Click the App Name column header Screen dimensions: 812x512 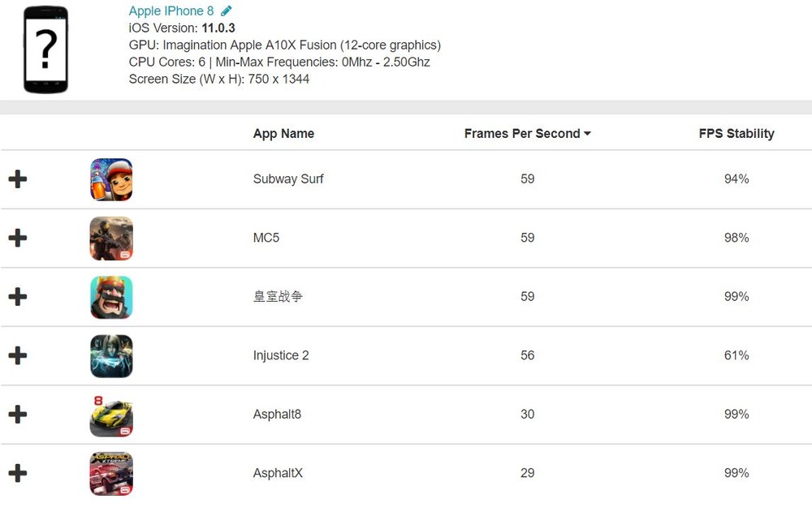pyautogui.click(x=283, y=134)
